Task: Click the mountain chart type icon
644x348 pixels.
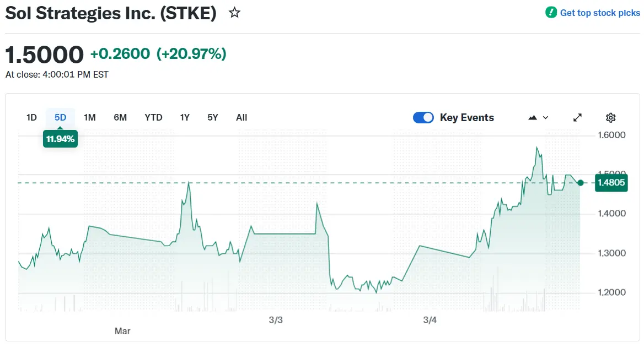Action: [533, 117]
